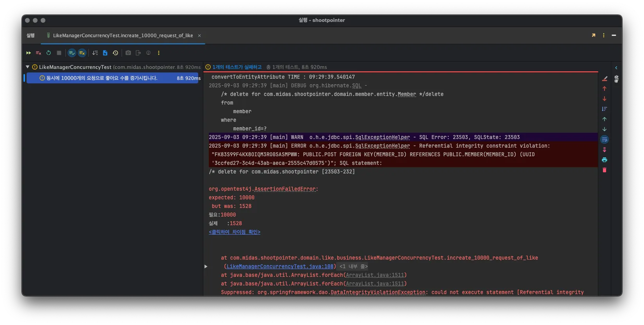This screenshot has width=644, height=325.
Task: Print the console output
Action: click(x=605, y=160)
